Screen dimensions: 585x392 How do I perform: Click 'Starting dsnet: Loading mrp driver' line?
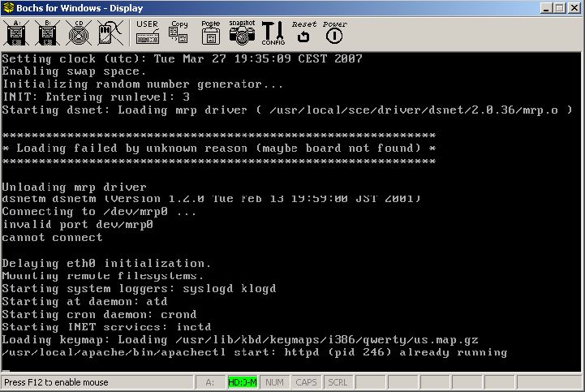coord(287,110)
